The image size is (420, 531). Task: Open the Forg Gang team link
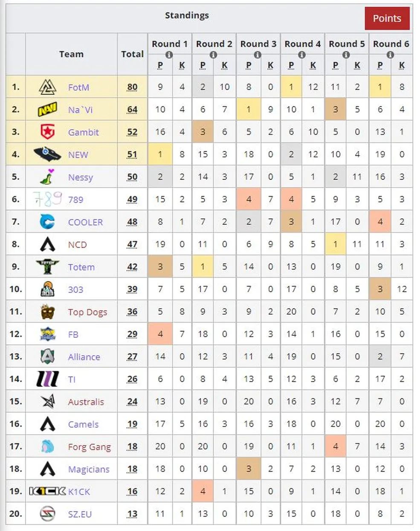pos(89,447)
